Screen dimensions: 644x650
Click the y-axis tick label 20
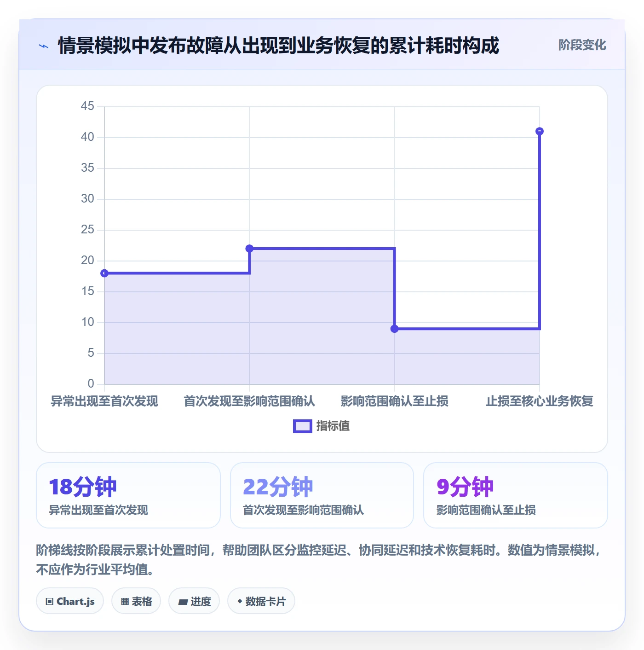pyautogui.click(x=87, y=261)
